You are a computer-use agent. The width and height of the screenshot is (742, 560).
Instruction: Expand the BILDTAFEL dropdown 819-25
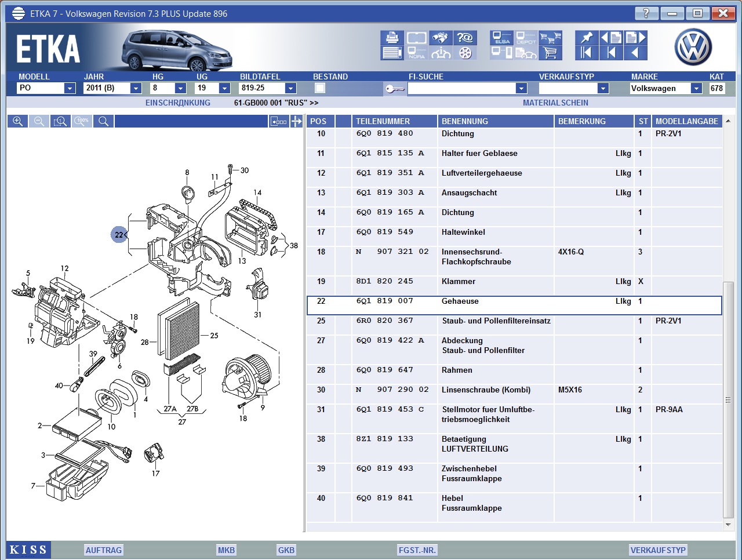point(290,88)
